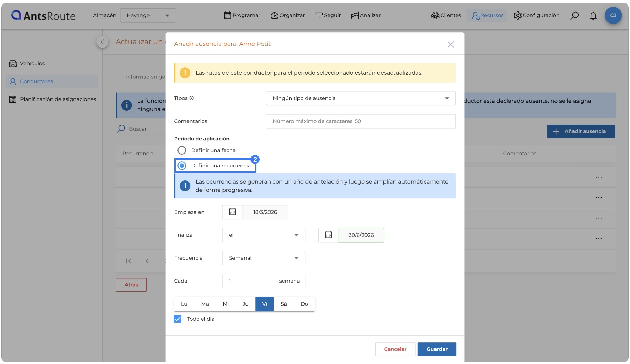Image resolution: width=630 pixels, height=364 pixels.
Task: Open calendar icon for finaliza date
Action: click(328, 235)
